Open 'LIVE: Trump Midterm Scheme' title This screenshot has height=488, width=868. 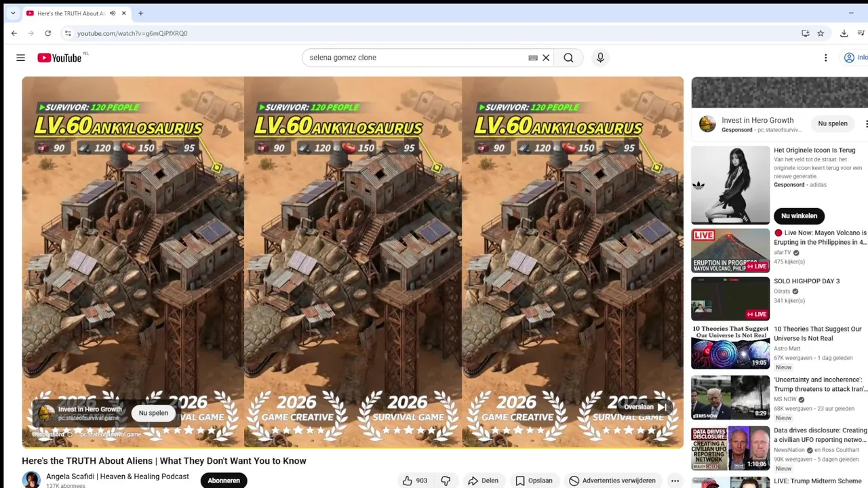[x=817, y=481]
